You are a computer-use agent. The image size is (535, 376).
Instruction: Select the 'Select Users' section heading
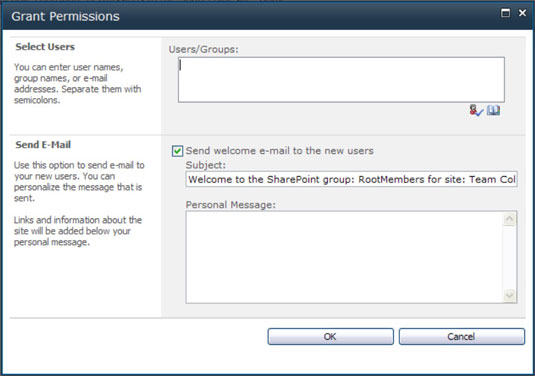click(x=45, y=47)
